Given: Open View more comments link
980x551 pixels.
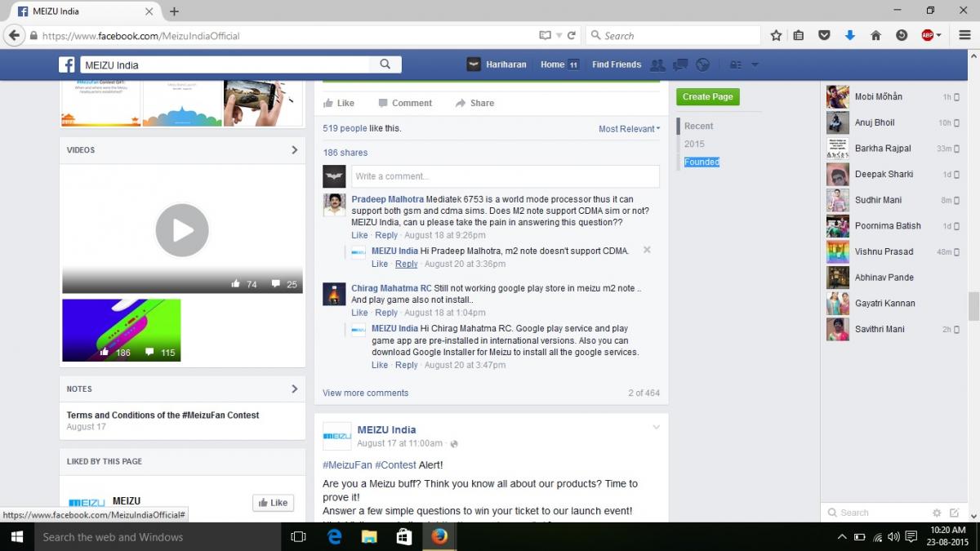Looking at the screenshot, I should click(365, 393).
